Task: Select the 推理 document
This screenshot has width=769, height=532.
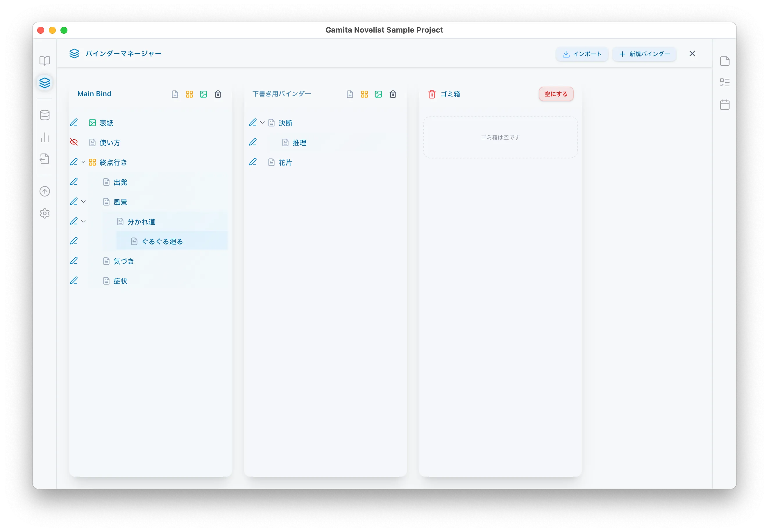Action: (x=299, y=143)
